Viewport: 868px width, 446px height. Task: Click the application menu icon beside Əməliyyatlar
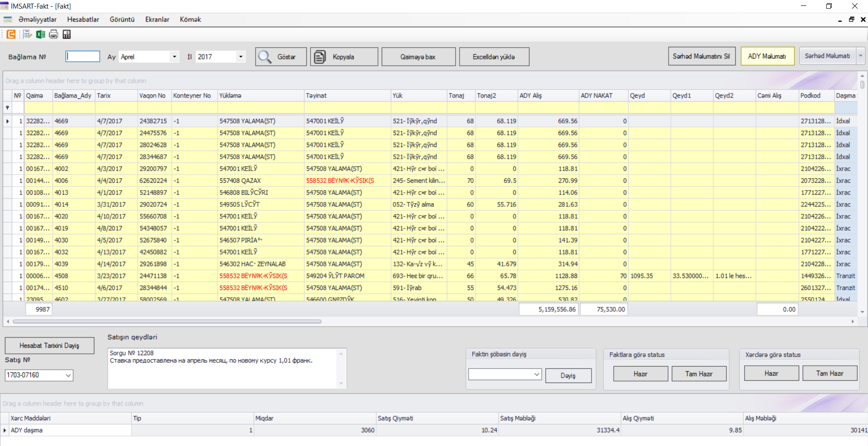(8, 20)
